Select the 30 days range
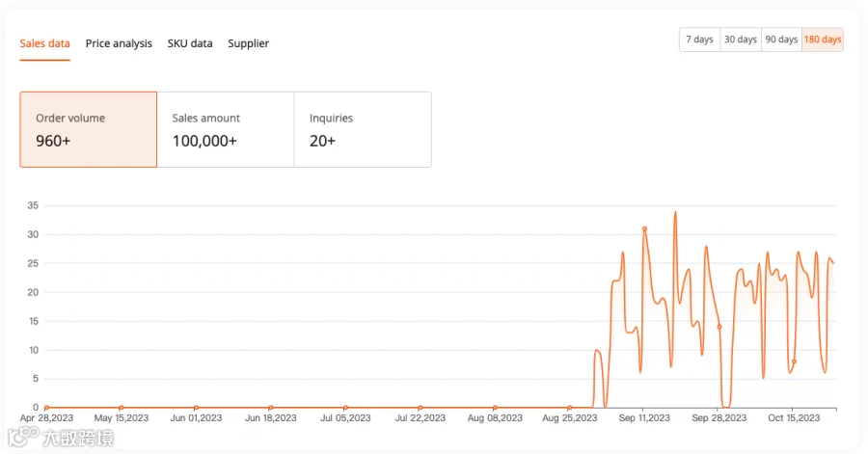Viewport: 868px width, 454px height. click(x=741, y=40)
